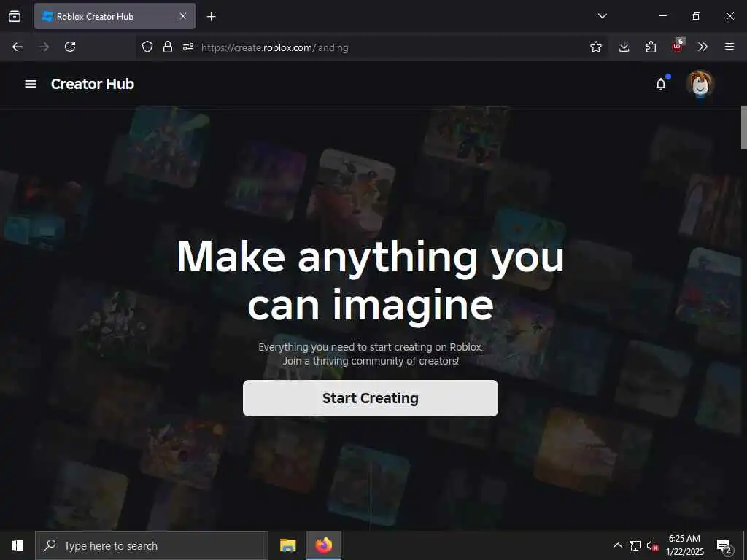Screen dimensions: 747x560
Task: Open the network status tray icon
Action: click(x=635, y=545)
